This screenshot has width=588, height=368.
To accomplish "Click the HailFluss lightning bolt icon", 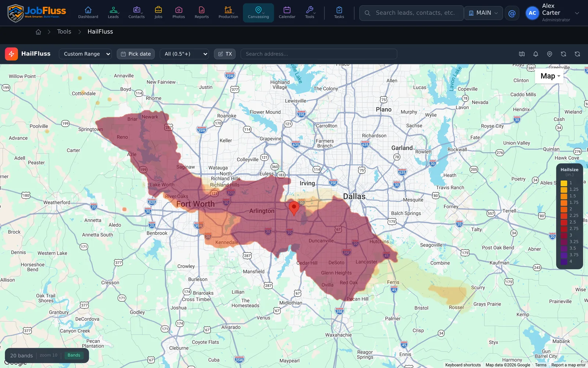I will pos(11,54).
